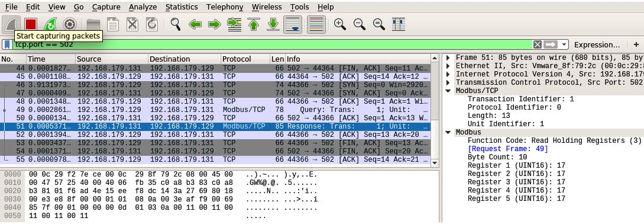Sort by the Source column header
This screenshot has height=224, width=644.
click(x=111, y=59)
